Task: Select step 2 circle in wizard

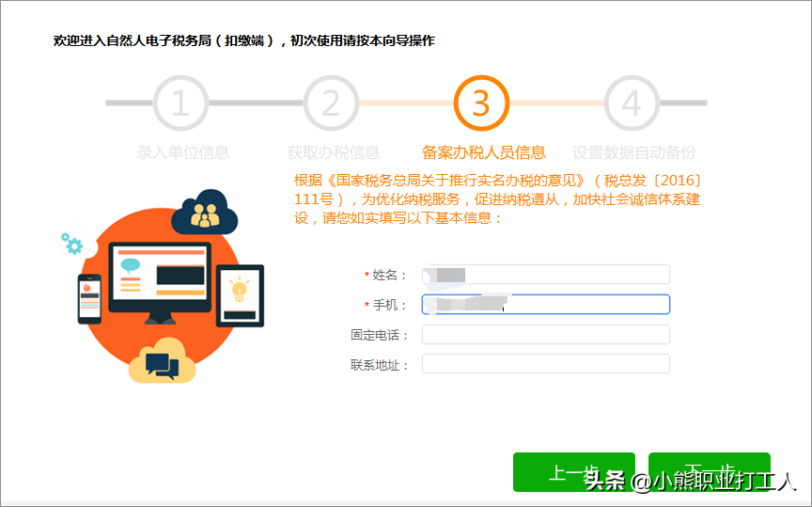Action: pos(331,103)
